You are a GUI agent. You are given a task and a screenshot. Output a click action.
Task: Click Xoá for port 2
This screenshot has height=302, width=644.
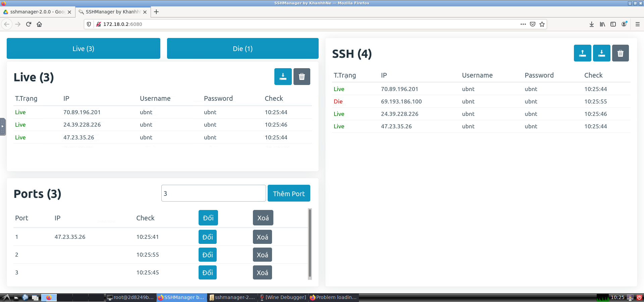tap(262, 255)
